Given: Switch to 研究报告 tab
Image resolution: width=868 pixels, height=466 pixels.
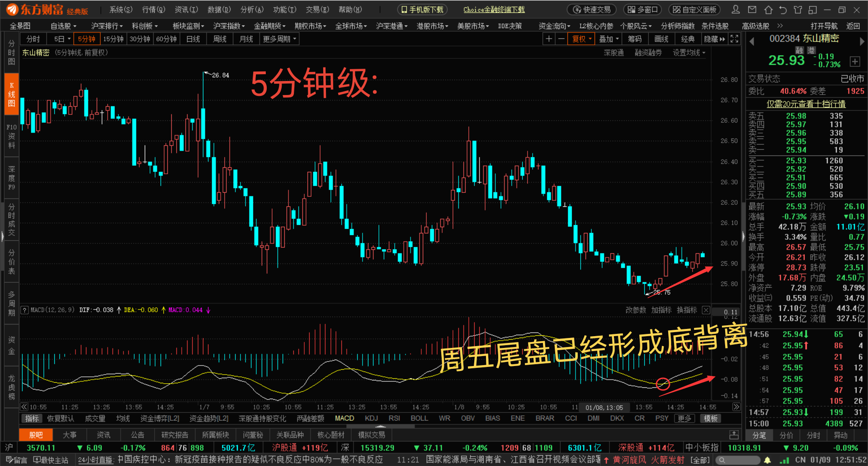Looking at the screenshot, I should [x=175, y=435].
